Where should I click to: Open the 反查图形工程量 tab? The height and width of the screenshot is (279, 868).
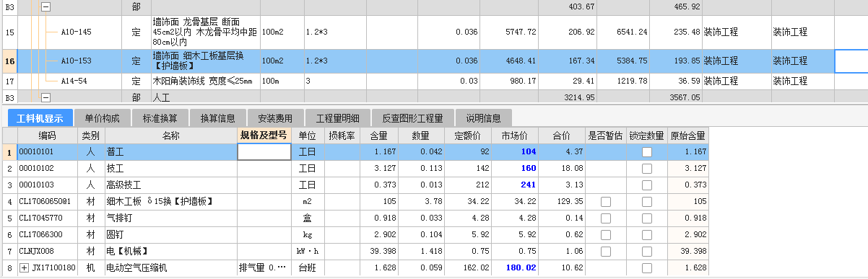coord(413,118)
